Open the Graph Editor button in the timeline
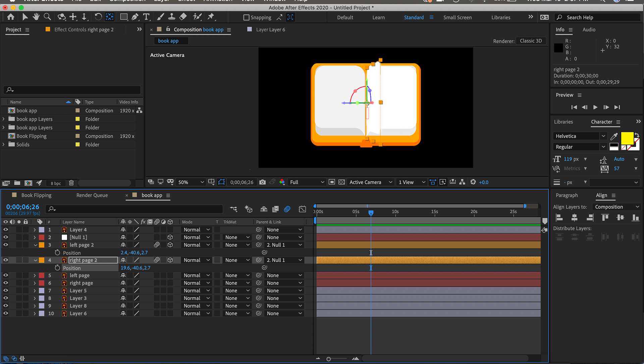The image size is (644, 364). 302,209
